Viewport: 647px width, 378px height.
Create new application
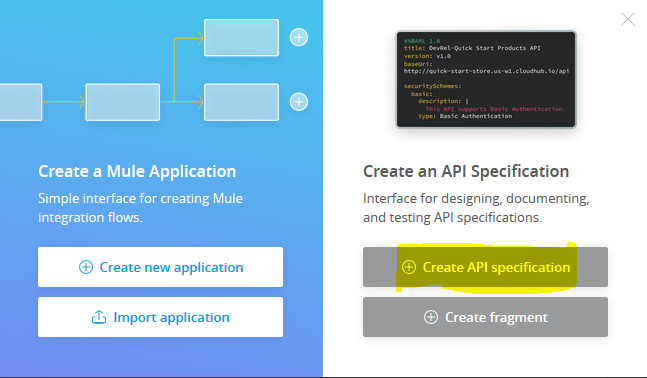pos(161,267)
